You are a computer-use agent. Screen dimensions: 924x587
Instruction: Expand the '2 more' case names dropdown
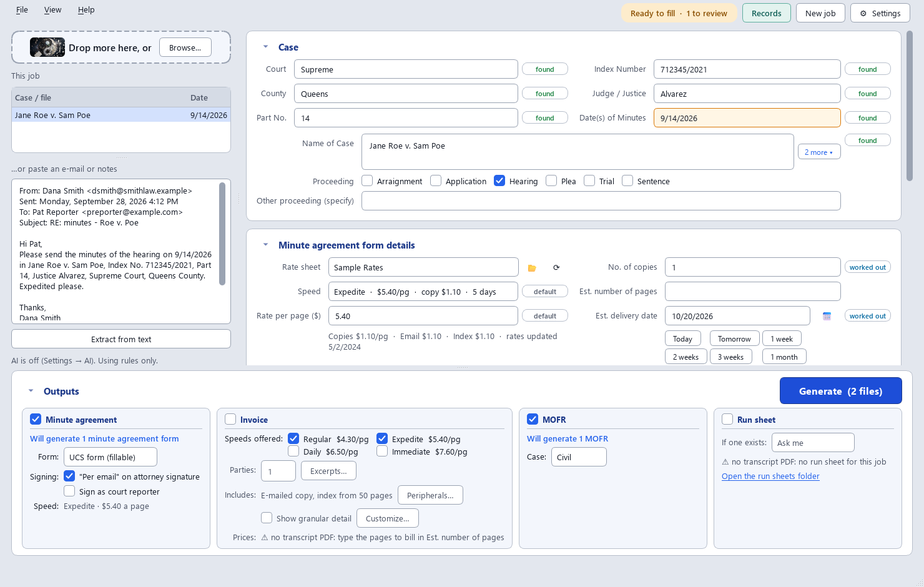(819, 152)
